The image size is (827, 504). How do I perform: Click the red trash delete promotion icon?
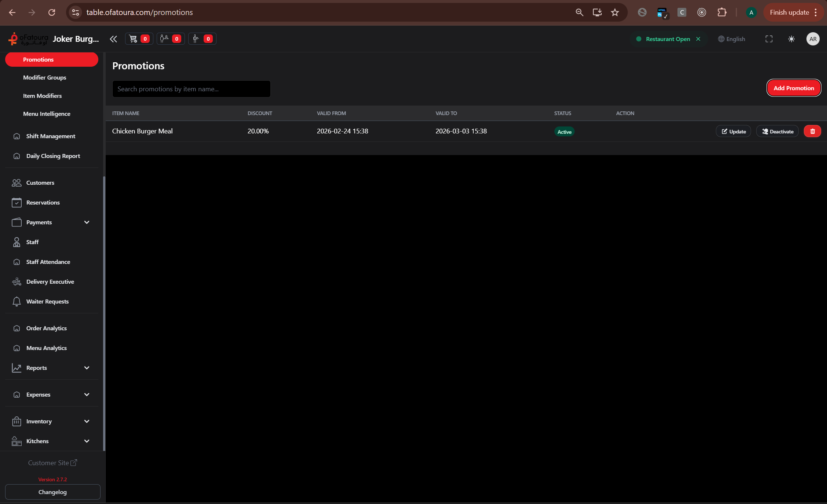click(x=812, y=131)
